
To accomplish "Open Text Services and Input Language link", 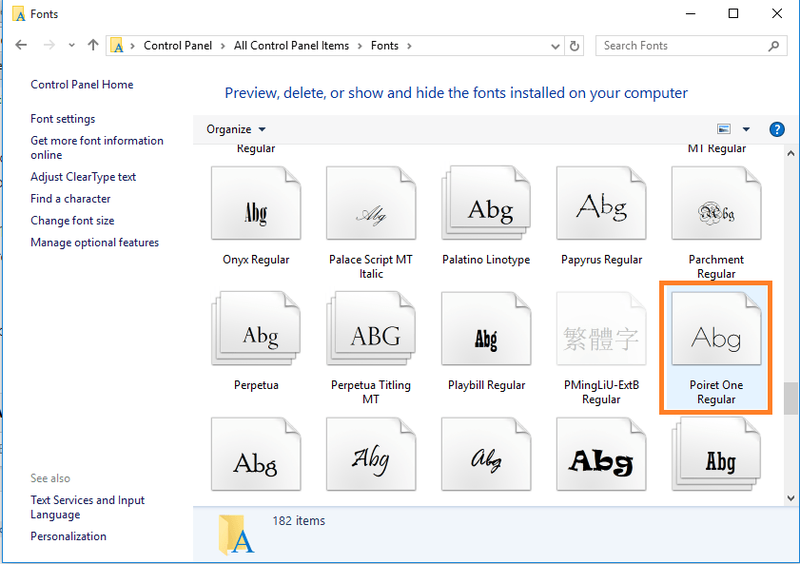I will [x=87, y=507].
